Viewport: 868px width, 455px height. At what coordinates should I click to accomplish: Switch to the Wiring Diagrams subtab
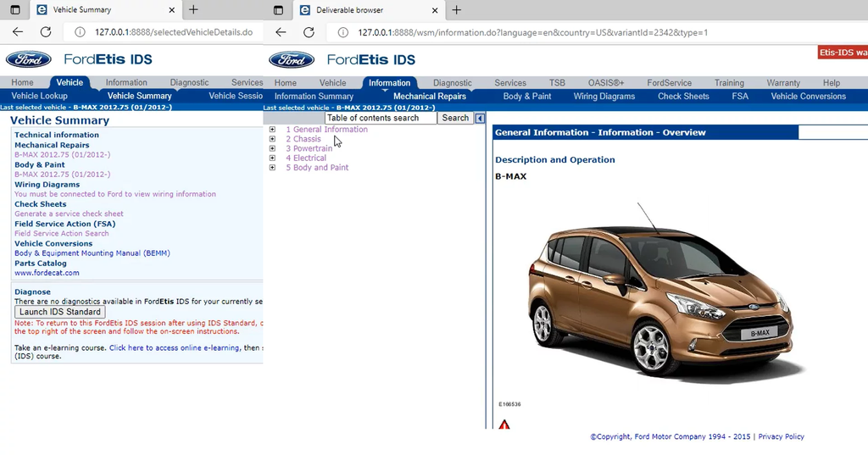click(604, 97)
